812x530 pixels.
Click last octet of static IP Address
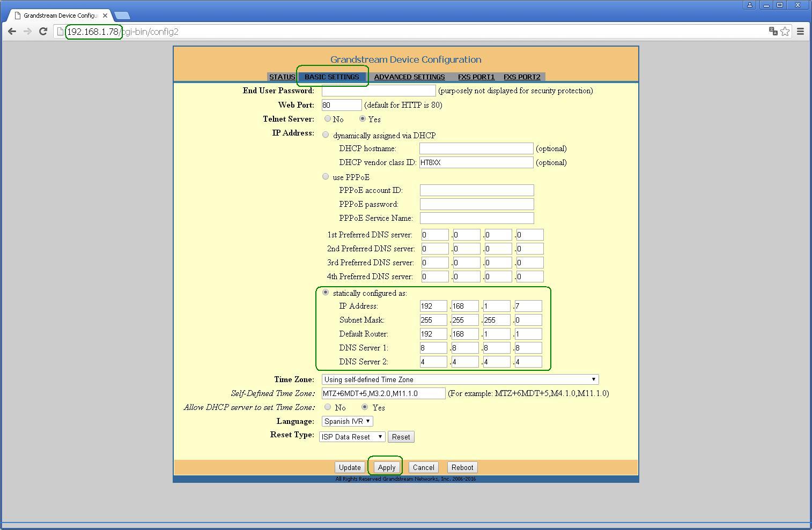528,306
